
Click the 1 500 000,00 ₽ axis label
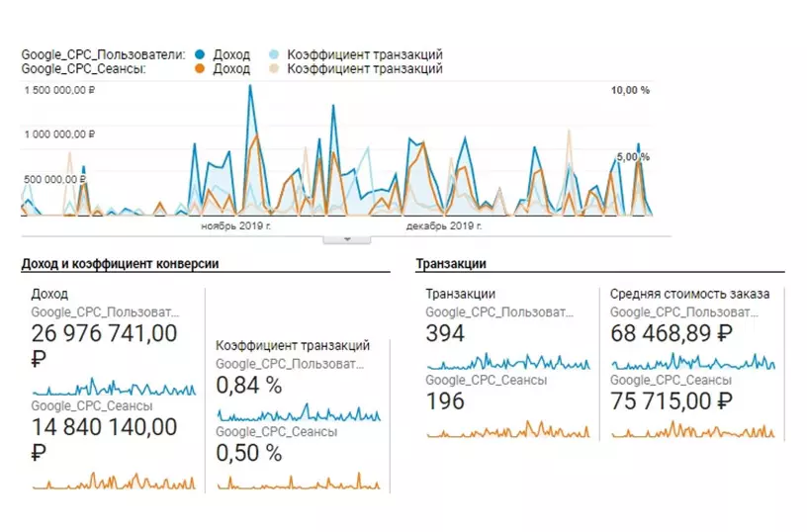(59, 90)
